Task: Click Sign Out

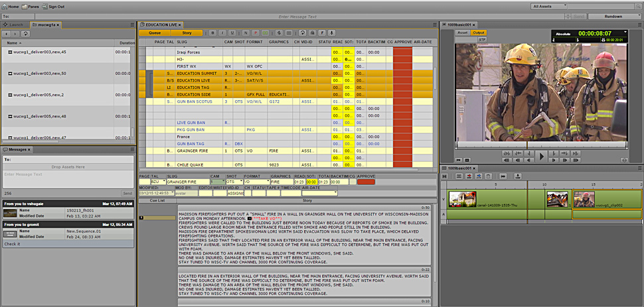Action: (x=53, y=7)
